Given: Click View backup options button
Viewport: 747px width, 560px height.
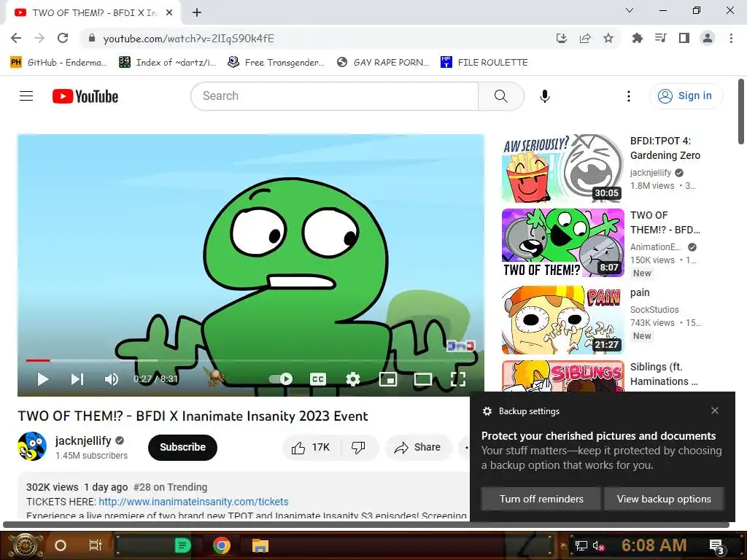Looking at the screenshot, I should pyautogui.click(x=664, y=499).
